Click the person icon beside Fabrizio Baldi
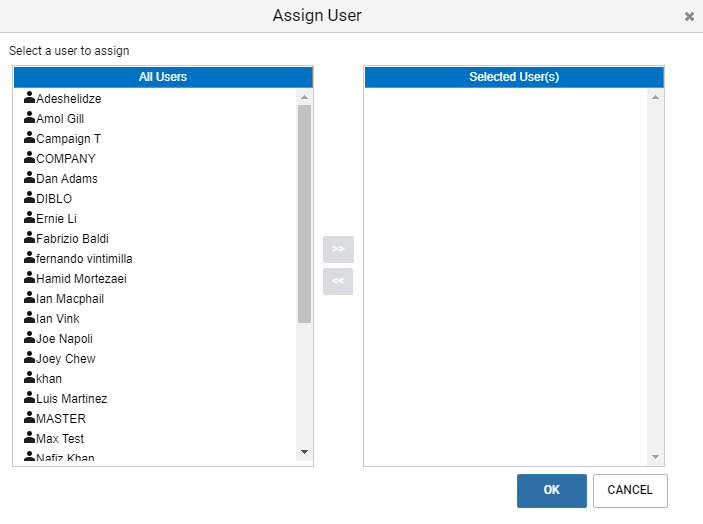Image resolution: width=703 pixels, height=524 pixels. 30,237
